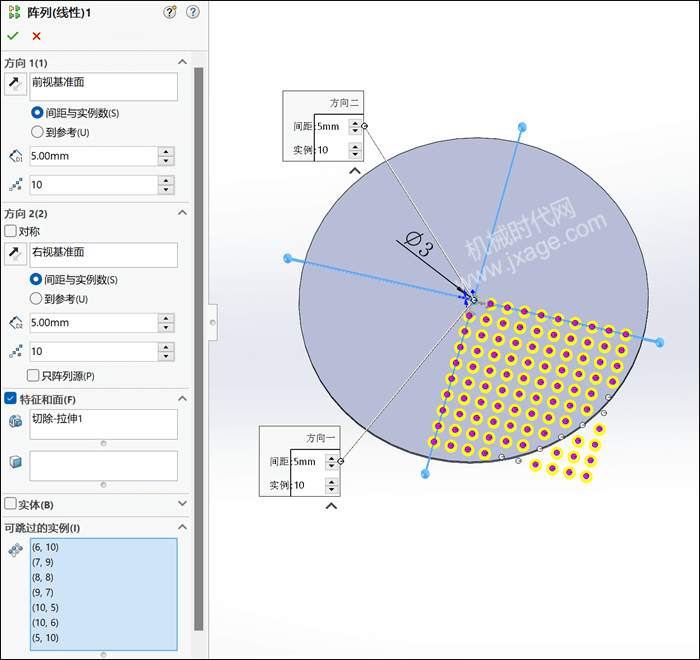Select Direction 2 up to reference radio

tap(36, 299)
